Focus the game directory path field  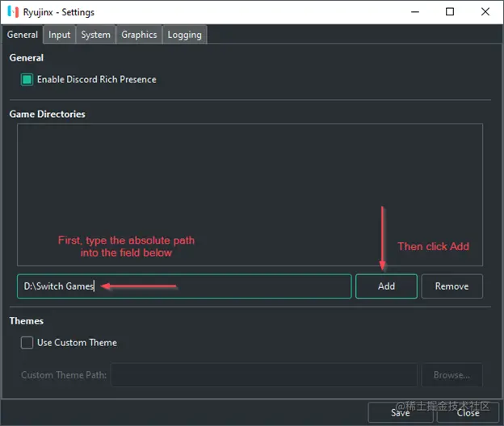[184, 286]
